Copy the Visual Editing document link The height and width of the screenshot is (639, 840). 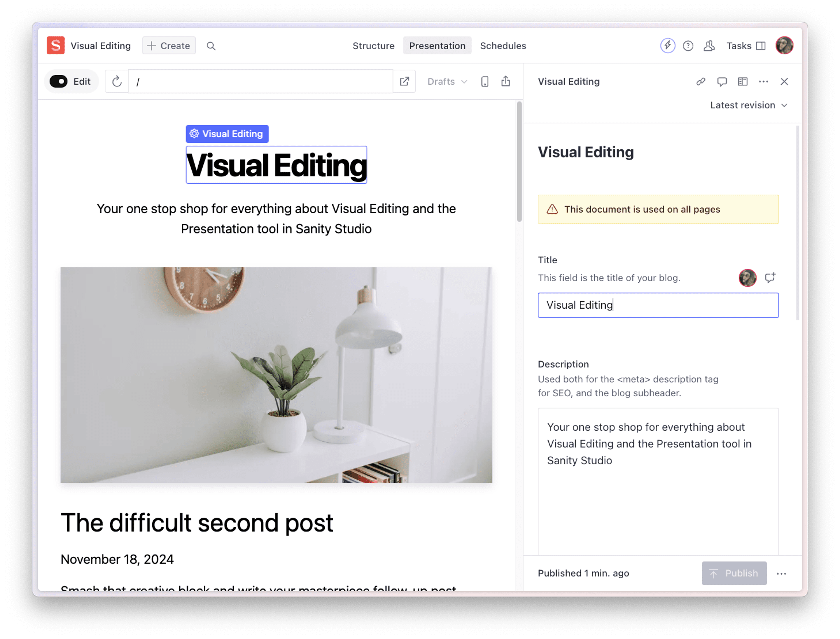coord(701,81)
